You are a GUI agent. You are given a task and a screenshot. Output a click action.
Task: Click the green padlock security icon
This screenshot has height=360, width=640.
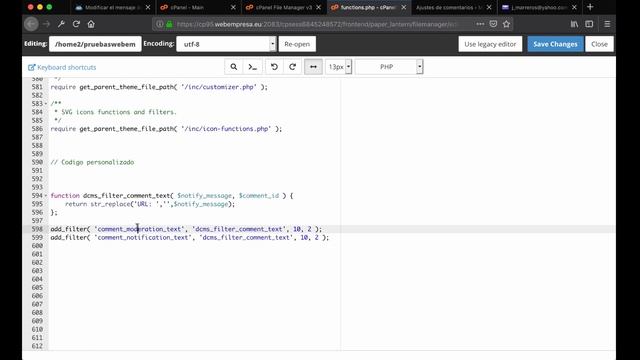(x=169, y=24)
